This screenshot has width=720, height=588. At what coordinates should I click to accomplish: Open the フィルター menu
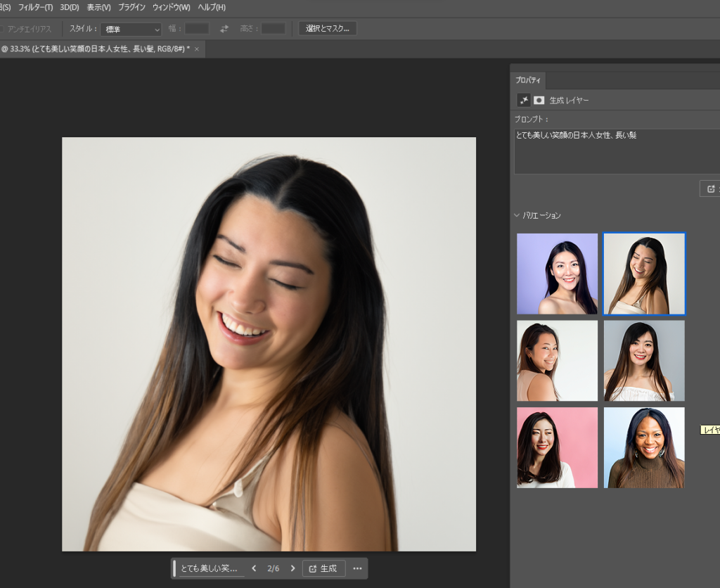tap(35, 7)
